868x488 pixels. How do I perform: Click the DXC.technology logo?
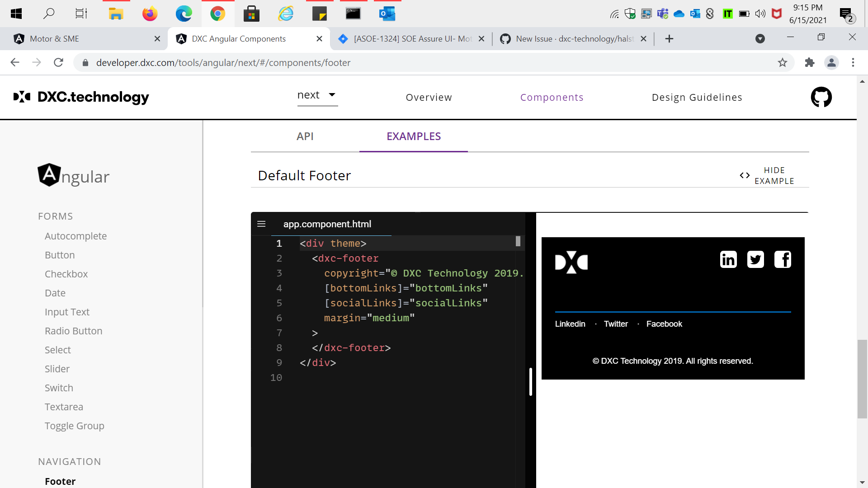(x=80, y=97)
